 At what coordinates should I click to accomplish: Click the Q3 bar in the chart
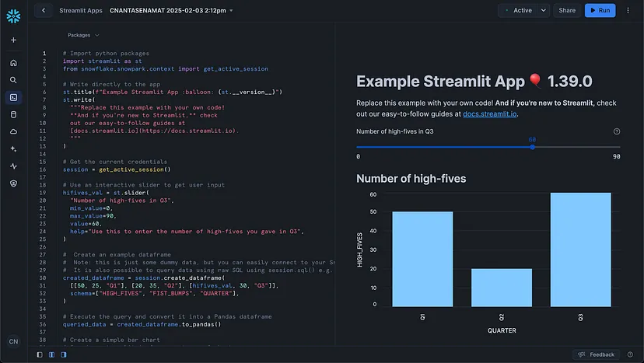click(x=580, y=250)
